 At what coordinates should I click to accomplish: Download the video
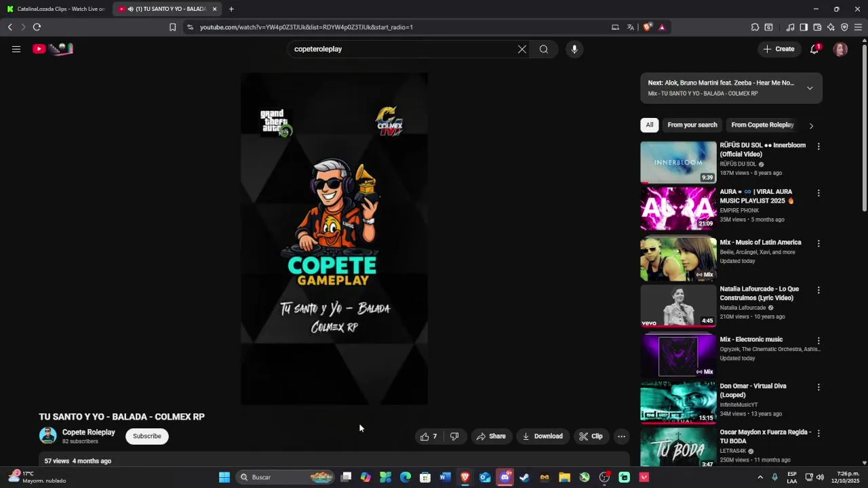pos(542,436)
